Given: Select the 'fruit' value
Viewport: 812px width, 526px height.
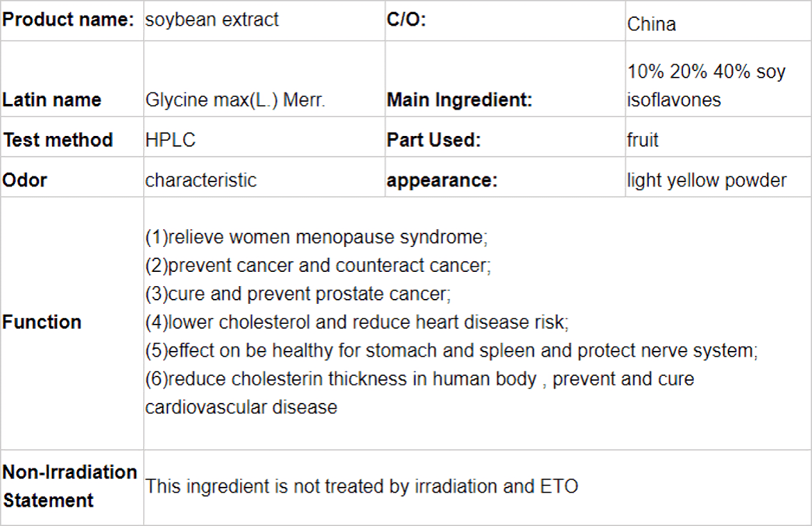Looking at the screenshot, I should (x=642, y=140).
